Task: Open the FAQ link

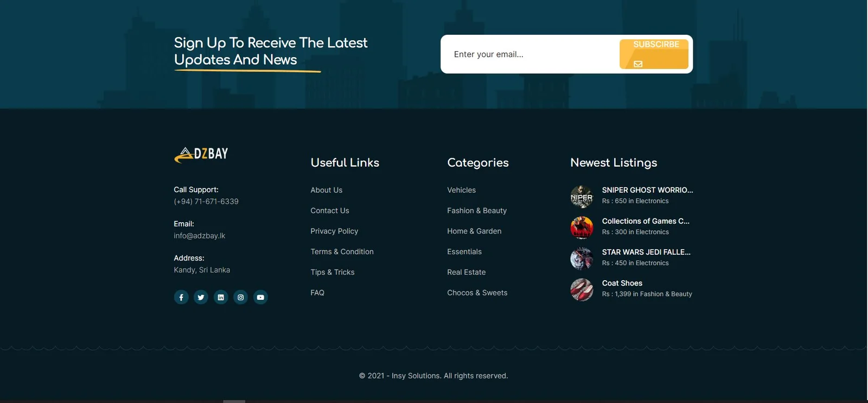Action: [317, 293]
